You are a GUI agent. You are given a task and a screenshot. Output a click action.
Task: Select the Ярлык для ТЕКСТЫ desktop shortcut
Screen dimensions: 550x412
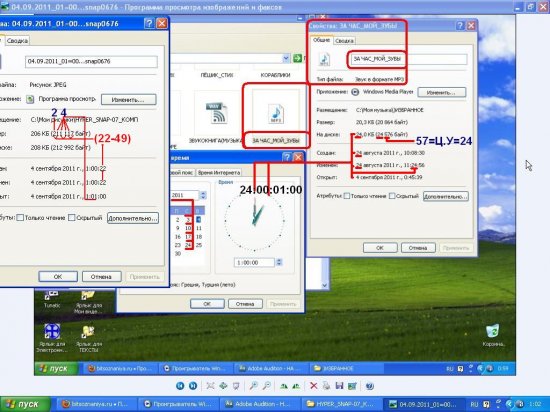pyautogui.click(x=88, y=339)
